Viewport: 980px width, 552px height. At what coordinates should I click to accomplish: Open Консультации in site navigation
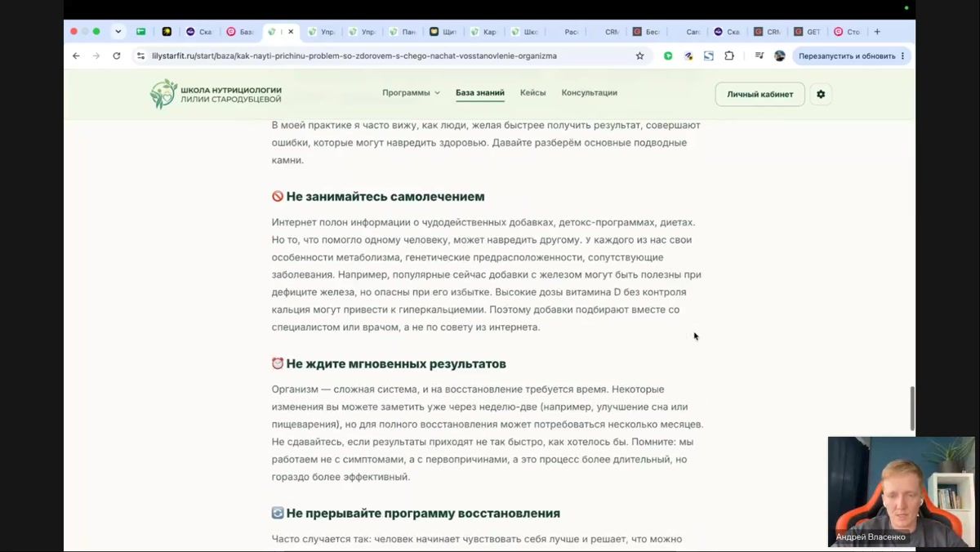(x=589, y=92)
